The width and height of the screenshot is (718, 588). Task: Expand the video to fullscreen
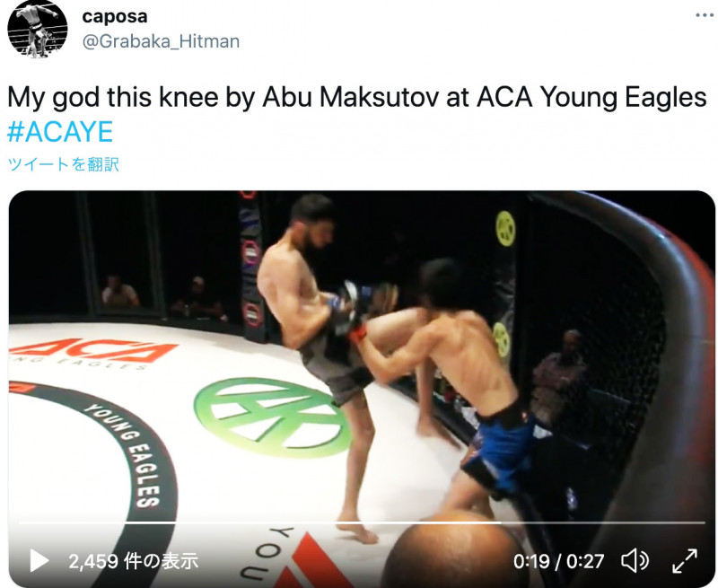coord(684,561)
